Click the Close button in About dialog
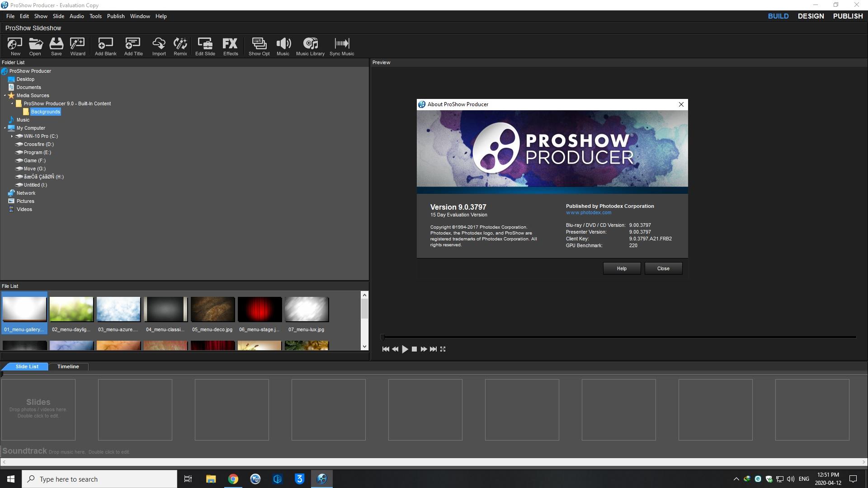This screenshot has height=488, width=868. (x=663, y=268)
